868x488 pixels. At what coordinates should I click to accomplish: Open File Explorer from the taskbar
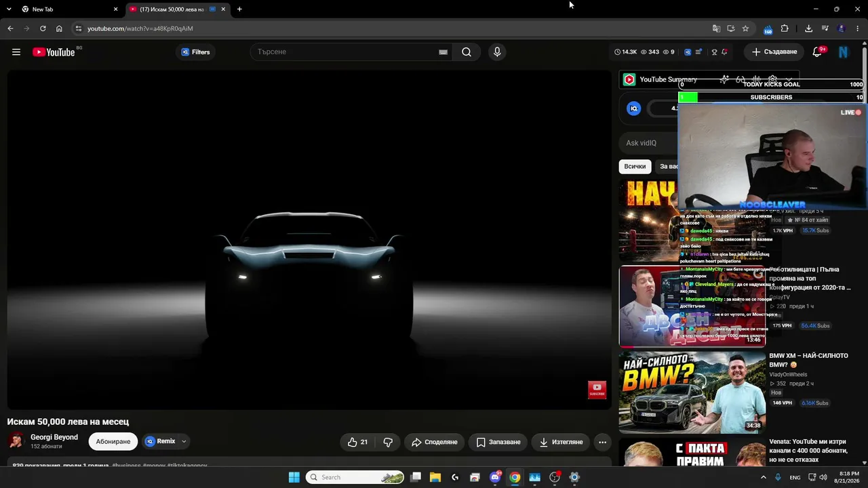tap(435, 477)
